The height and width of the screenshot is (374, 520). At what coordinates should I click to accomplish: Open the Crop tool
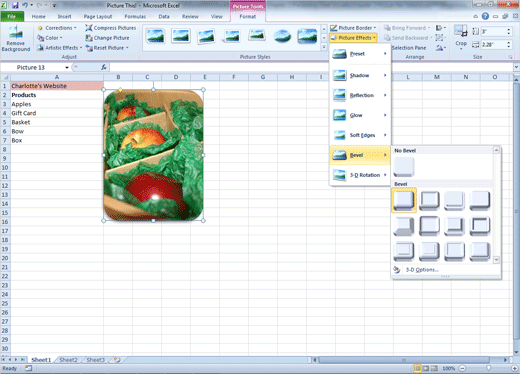[461, 37]
